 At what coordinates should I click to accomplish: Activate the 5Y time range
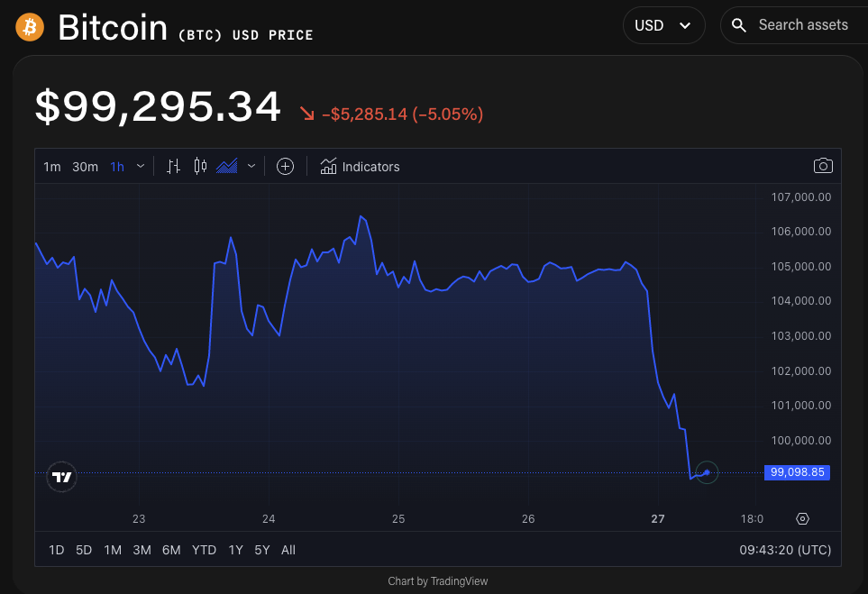(260, 549)
